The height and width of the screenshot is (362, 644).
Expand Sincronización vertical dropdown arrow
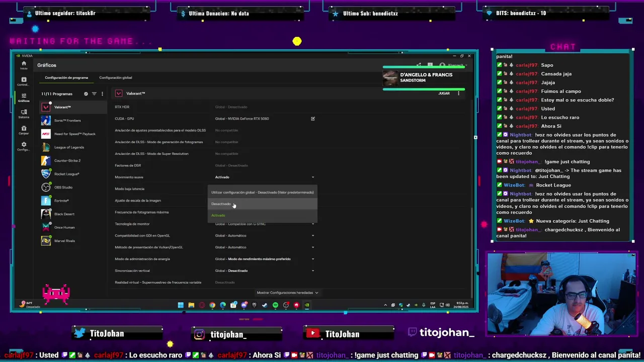coord(312,270)
